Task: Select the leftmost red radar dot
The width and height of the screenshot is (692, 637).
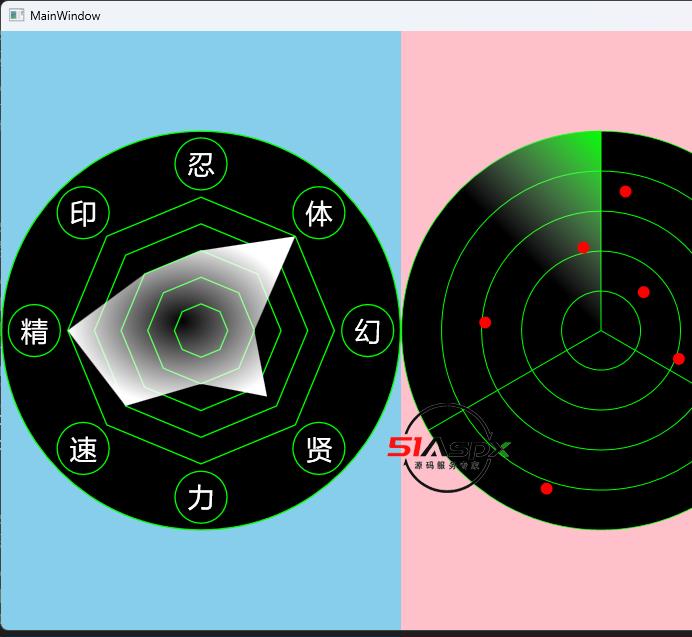Action: click(x=485, y=322)
